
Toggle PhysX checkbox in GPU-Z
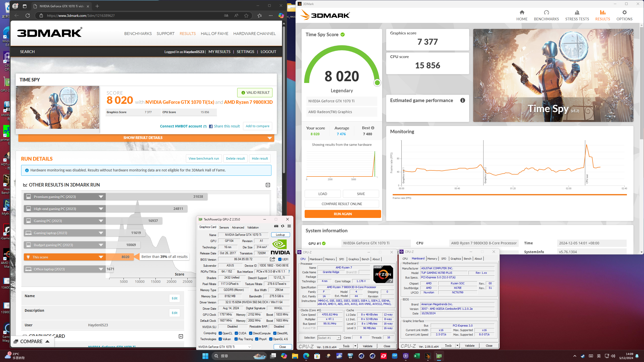pyautogui.click(x=257, y=339)
